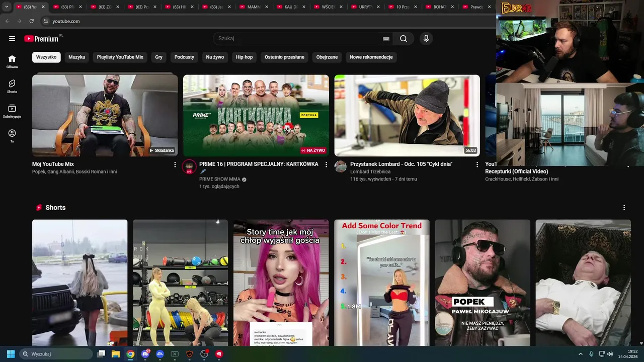Click the Chrome icon on the taskbar
Image resolution: width=644 pixels, height=362 pixels.
pyautogui.click(x=130, y=354)
